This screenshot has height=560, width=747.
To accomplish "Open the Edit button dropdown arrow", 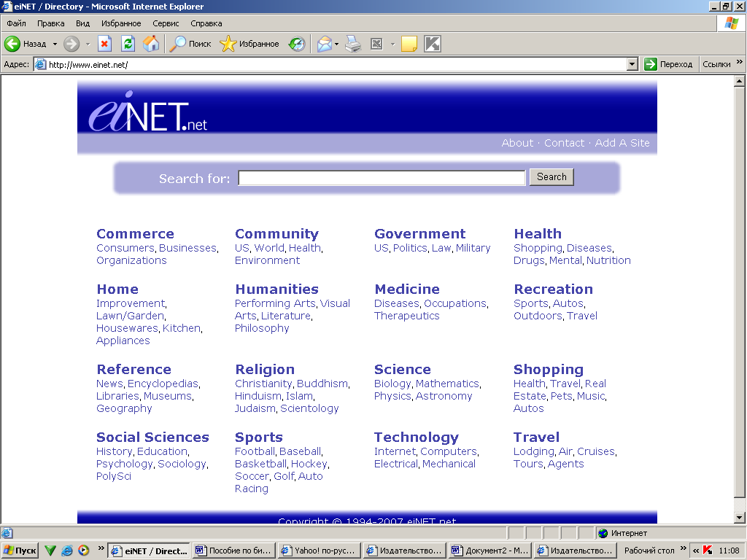I will tap(392, 44).
